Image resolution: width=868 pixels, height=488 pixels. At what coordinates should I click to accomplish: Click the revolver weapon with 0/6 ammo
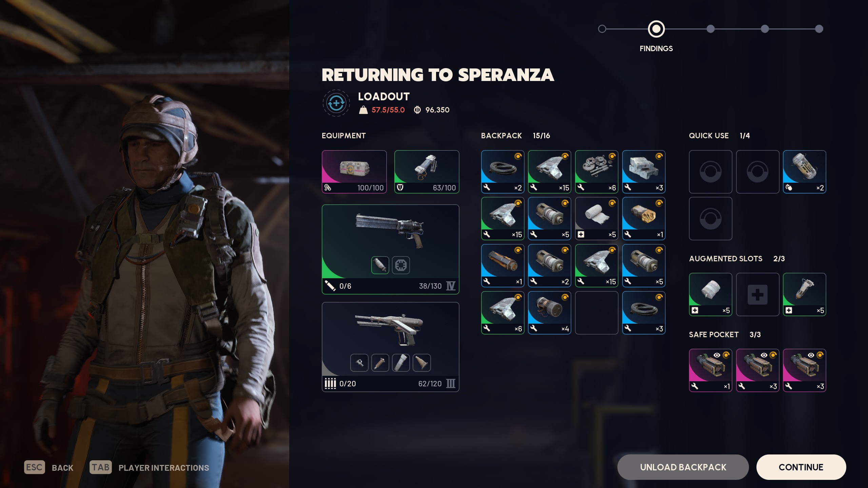[390, 249]
